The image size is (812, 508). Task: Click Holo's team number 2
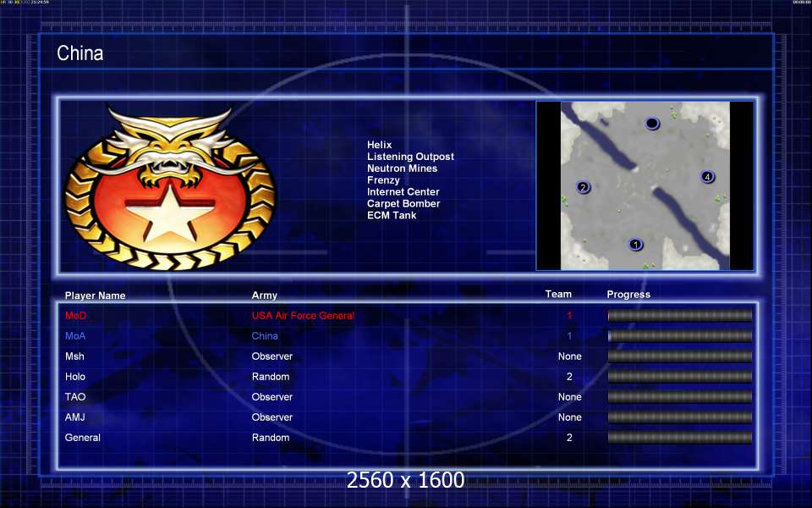click(569, 376)
